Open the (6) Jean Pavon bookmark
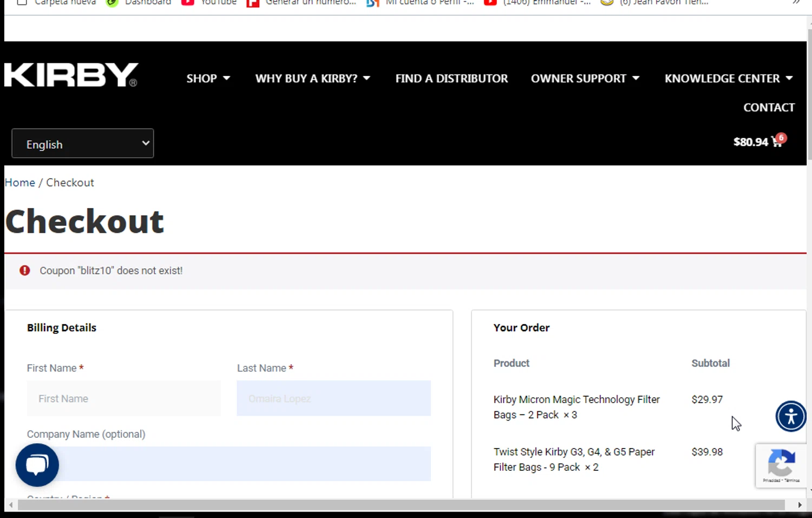Screen dimensions: 812x518 click(x=655, y=2)
